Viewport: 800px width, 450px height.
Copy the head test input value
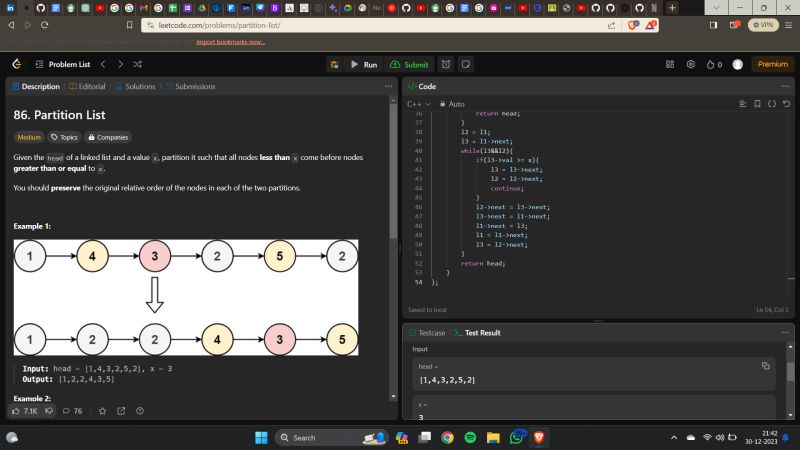click(x=765, y=366)
